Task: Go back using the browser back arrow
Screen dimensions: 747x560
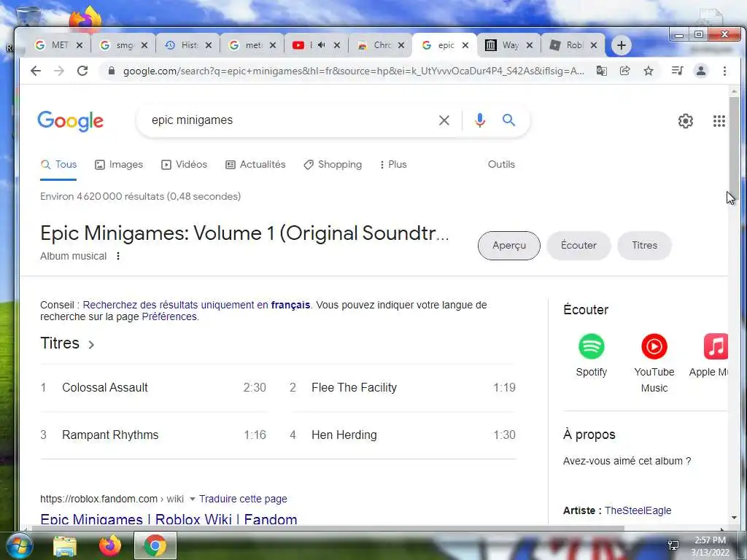Action: click(36, 71)
